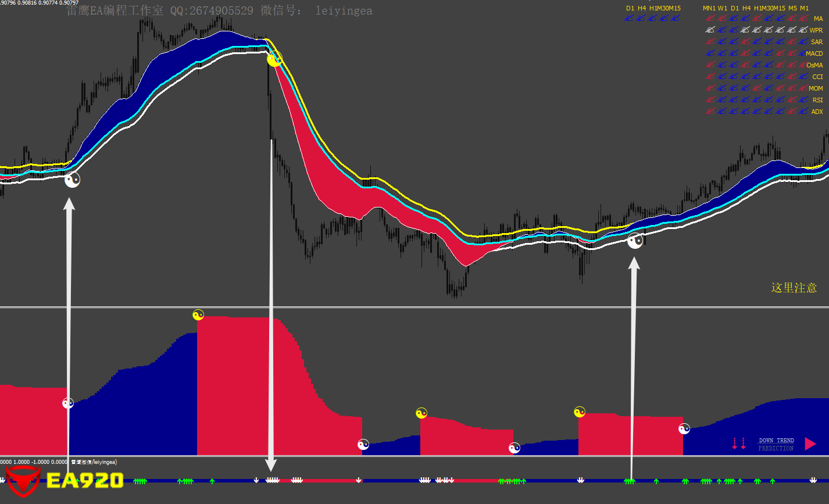Image resolution: width=829 pixels, height=504 pixels.
Task: Click the red segment of the bottom signal bar
Action: pyautogui.click(x=331, y=481)
